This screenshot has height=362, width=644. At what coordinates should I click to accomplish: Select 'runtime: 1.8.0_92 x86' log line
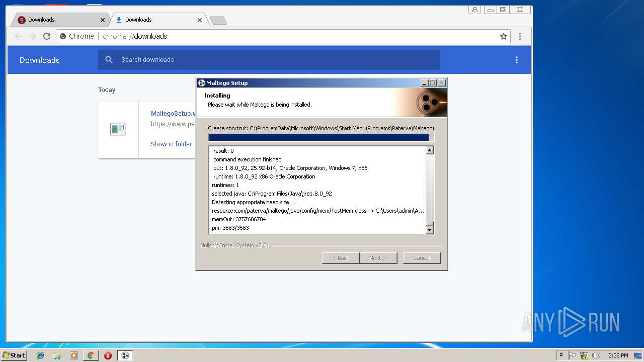264,176
